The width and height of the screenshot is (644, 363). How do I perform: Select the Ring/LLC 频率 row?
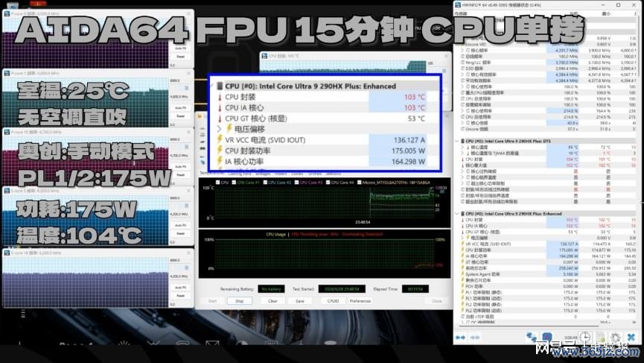(546, 63)
